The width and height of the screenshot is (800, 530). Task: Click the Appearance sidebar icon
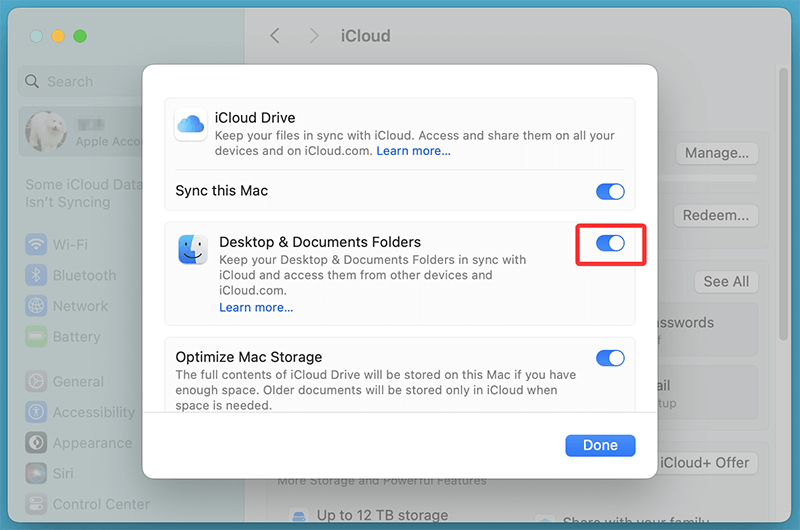tap(36, 443)
